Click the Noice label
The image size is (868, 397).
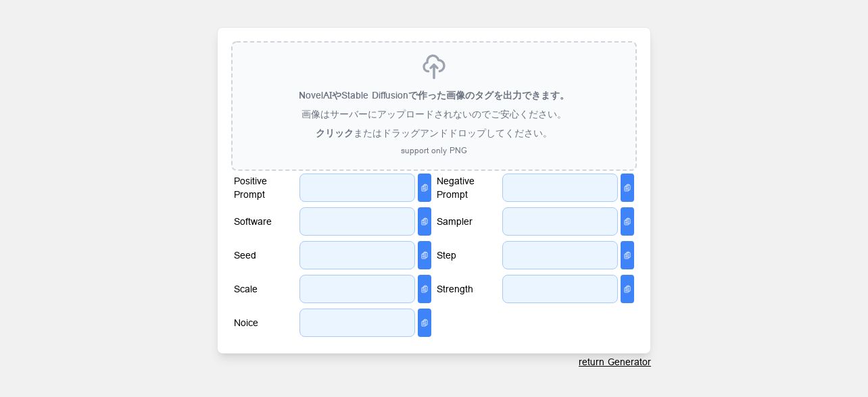(246, 323)
